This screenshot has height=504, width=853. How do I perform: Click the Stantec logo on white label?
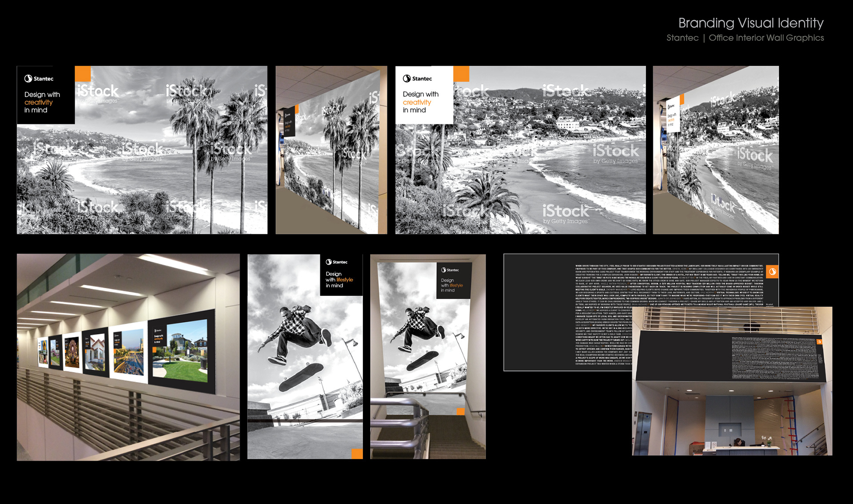pyautogui.click(x=417, y=79)
